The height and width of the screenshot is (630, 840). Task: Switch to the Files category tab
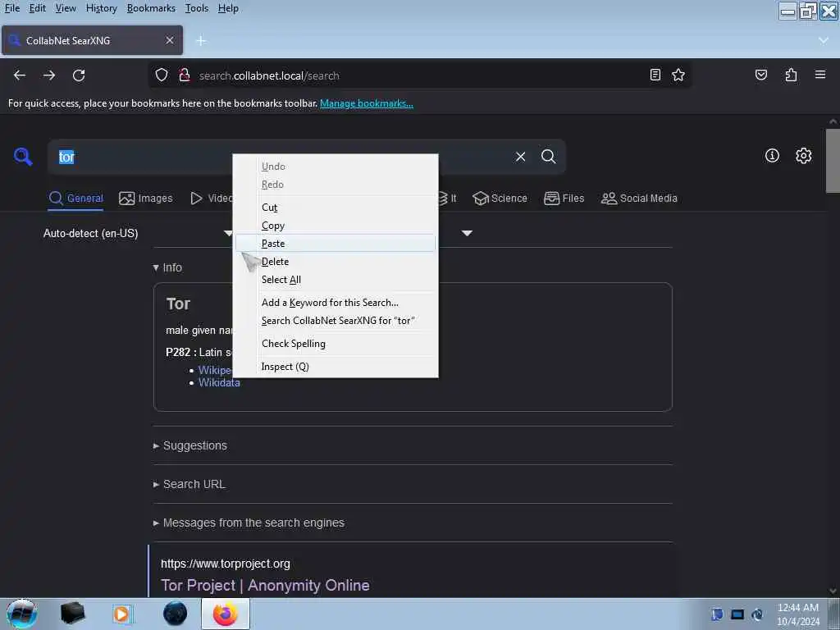pos(564,199)
